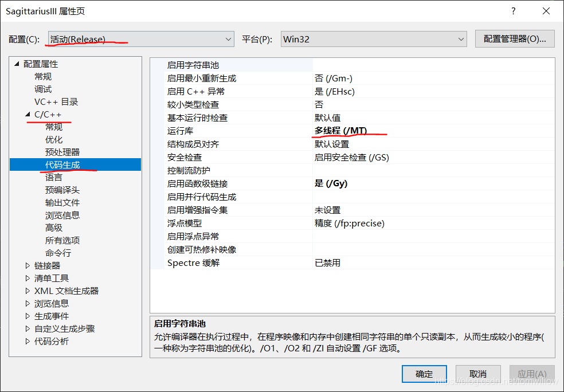
Task: Open the 配置(C) dropdown showing 活动(Release)
Action: pyautogui.click(x=141, y=39)
